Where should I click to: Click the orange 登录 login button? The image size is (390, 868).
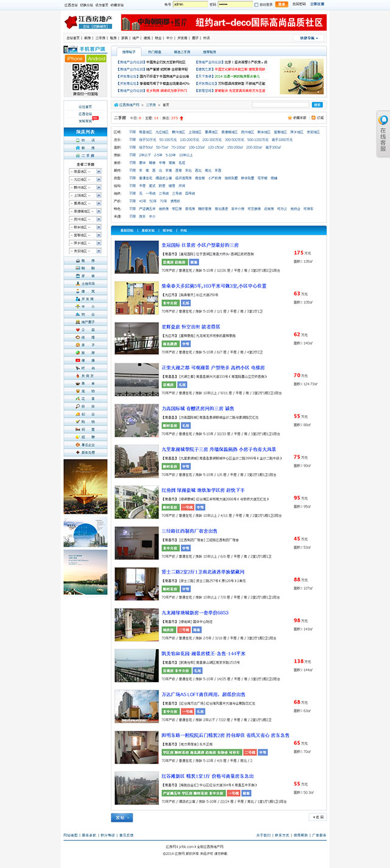coord(282,4)
